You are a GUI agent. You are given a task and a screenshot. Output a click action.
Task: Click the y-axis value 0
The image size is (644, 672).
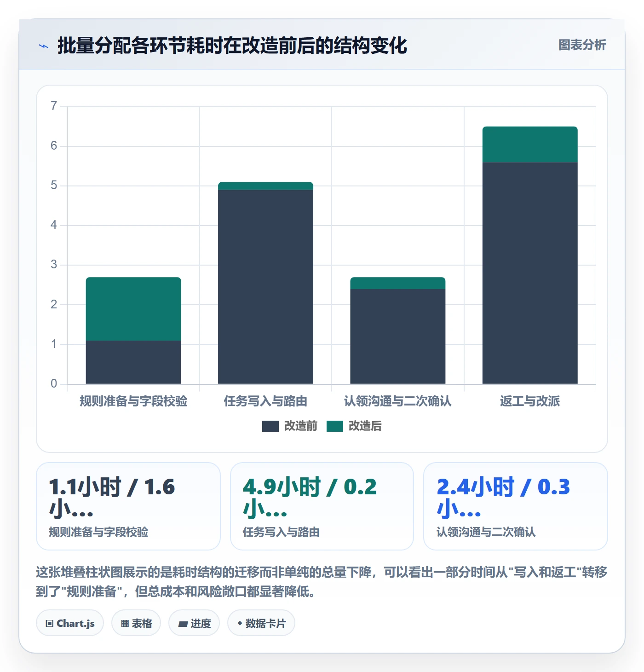point(54,383)
